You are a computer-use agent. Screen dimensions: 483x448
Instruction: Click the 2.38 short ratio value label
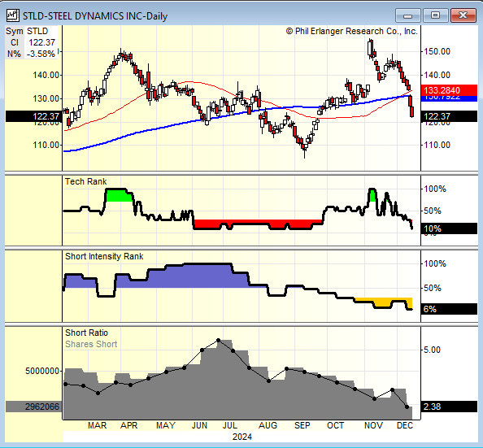point(449,407)
